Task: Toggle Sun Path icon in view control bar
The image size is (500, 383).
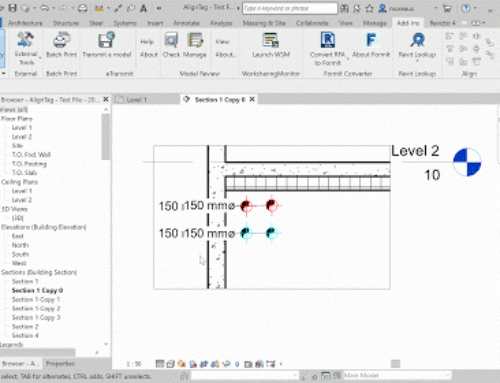Action: 181,364
